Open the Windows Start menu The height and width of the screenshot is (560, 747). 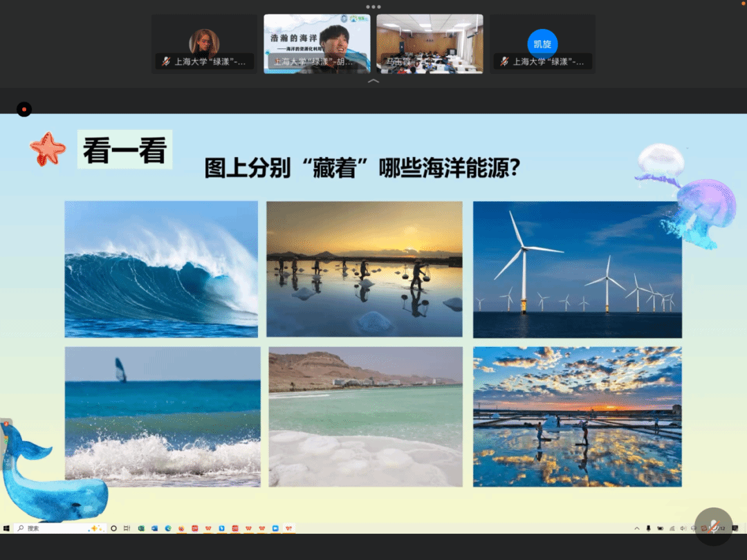[x=6, y=528]
